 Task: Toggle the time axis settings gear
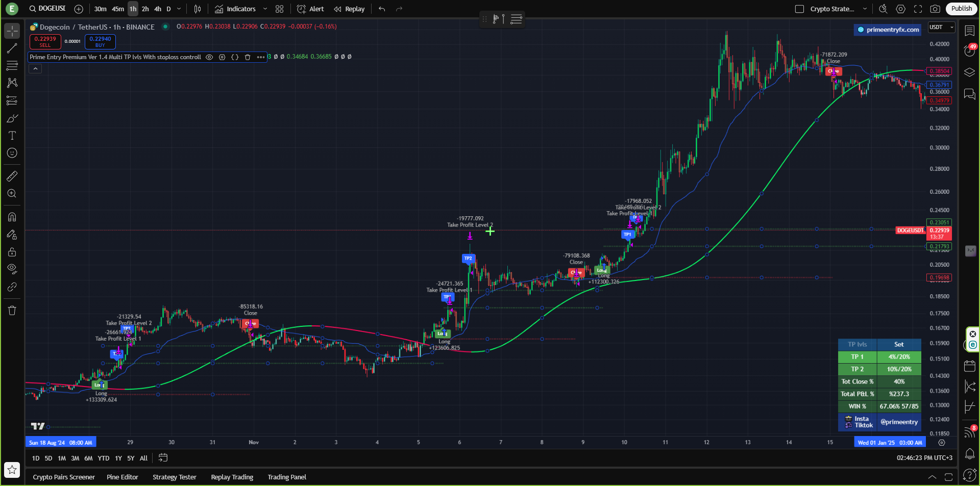[942, 443]
